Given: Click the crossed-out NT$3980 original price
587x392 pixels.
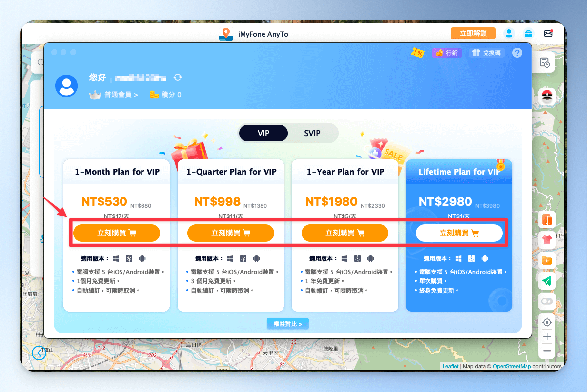Looking at the screenshot, I should point(487,206).
